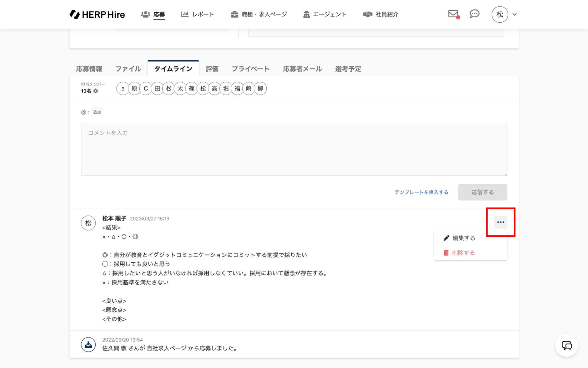Click the HERP Hire logo
This screenshot has width=588, height=368.
click(x=97, y=14)
